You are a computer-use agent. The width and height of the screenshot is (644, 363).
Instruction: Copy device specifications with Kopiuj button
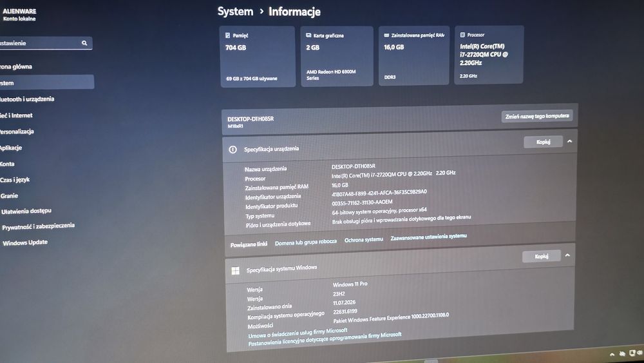543,142
